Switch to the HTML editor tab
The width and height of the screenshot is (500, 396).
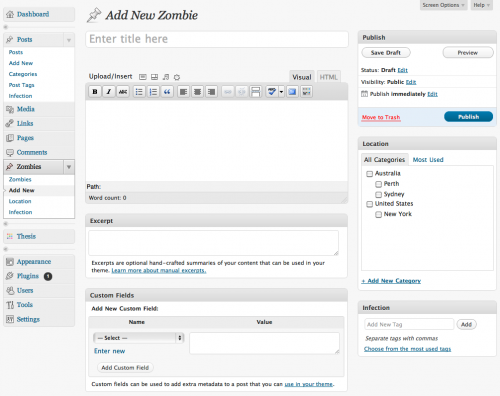(329, 77)
